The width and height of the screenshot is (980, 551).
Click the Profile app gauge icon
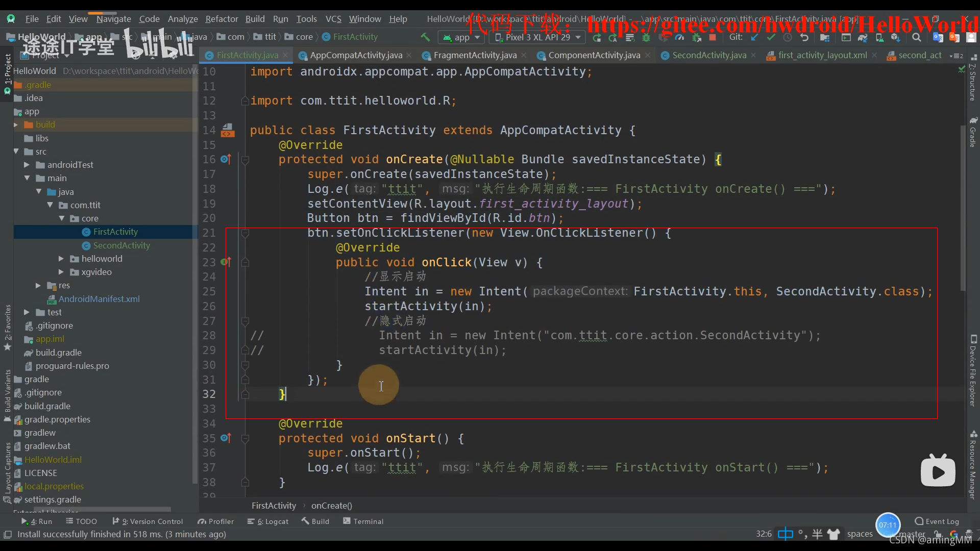pos(679,37)
